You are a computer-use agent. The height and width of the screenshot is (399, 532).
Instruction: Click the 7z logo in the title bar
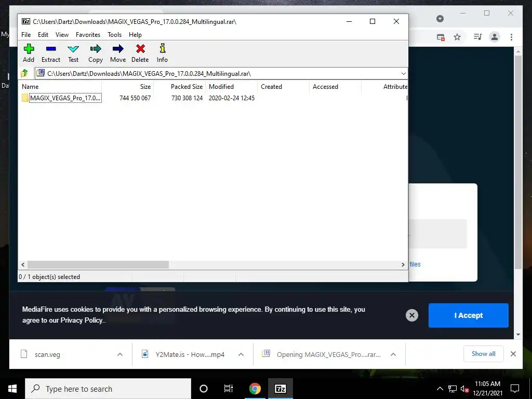click(x=26, y=21)
